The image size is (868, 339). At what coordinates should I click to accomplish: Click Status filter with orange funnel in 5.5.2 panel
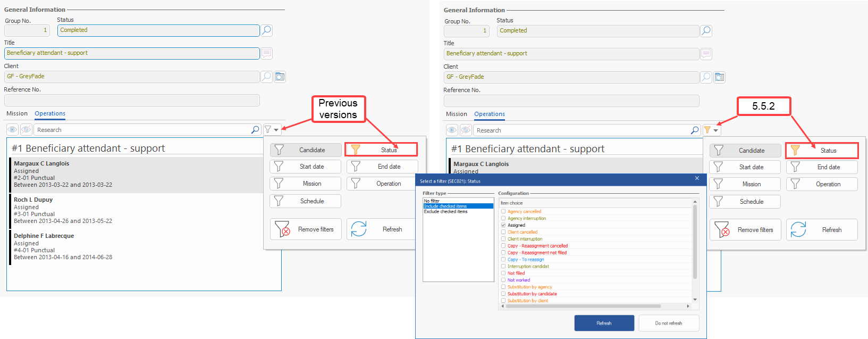822,151
